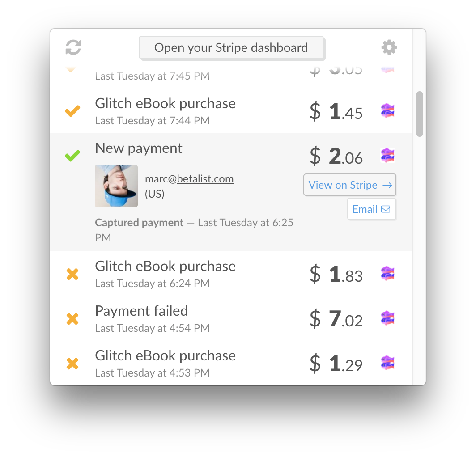Open settings via the gear icon

(389, 47)
